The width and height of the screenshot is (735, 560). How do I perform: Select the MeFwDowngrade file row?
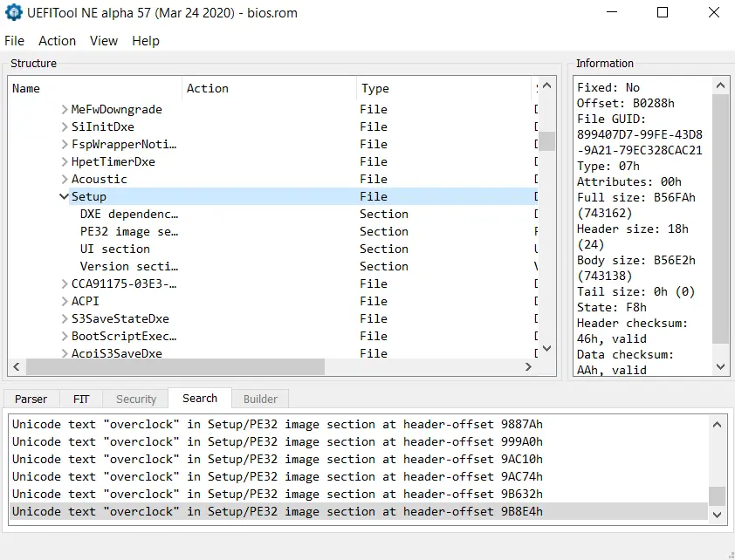tap(273, 109)
